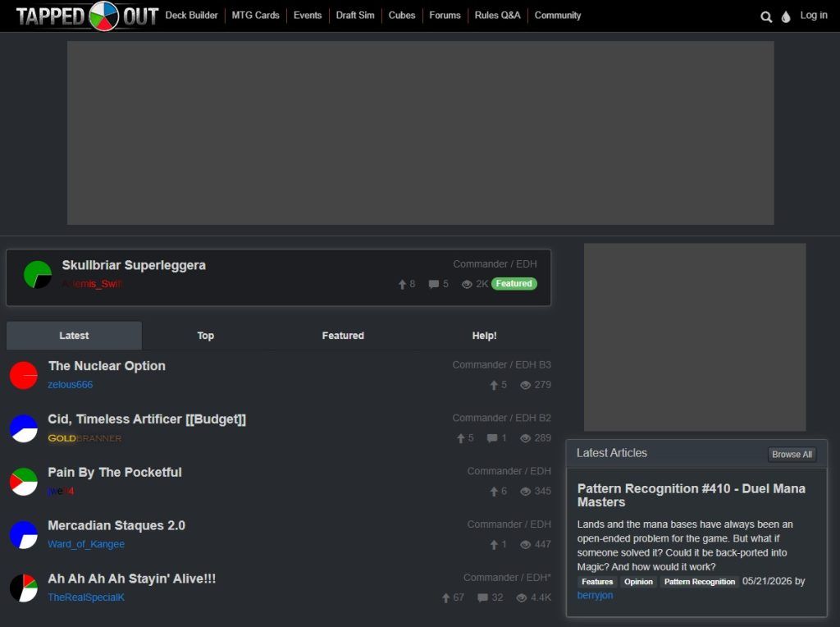Image resolution: width=840 pixels, height=627 pixels.
Task: Click Ah Ah Ah Ah Stayin' Alive pie icon
Action: coord(24,588)
